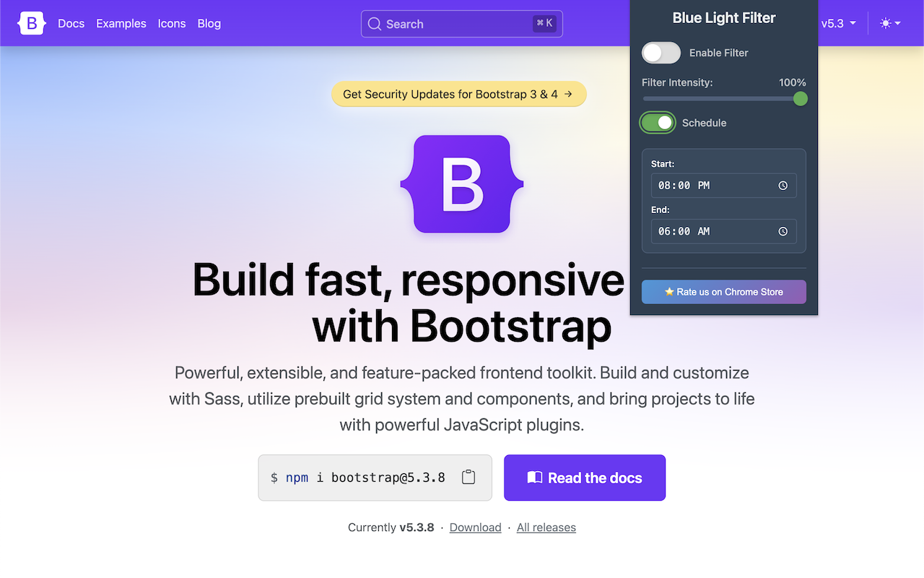Open the theme color mode dropdown
Screen dimensions: 924x578
pyautogui.click(x=890, y=23)
